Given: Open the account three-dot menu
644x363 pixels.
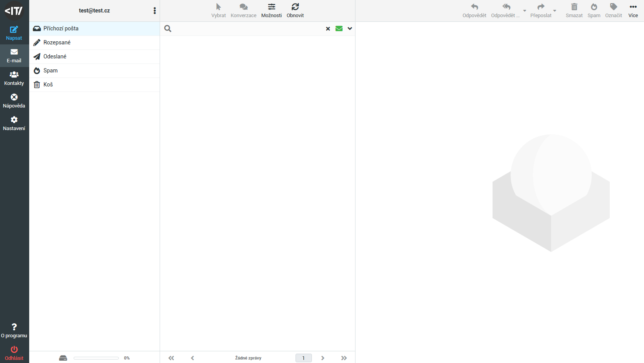Looking at the screenshot, I should pos(155,11).
